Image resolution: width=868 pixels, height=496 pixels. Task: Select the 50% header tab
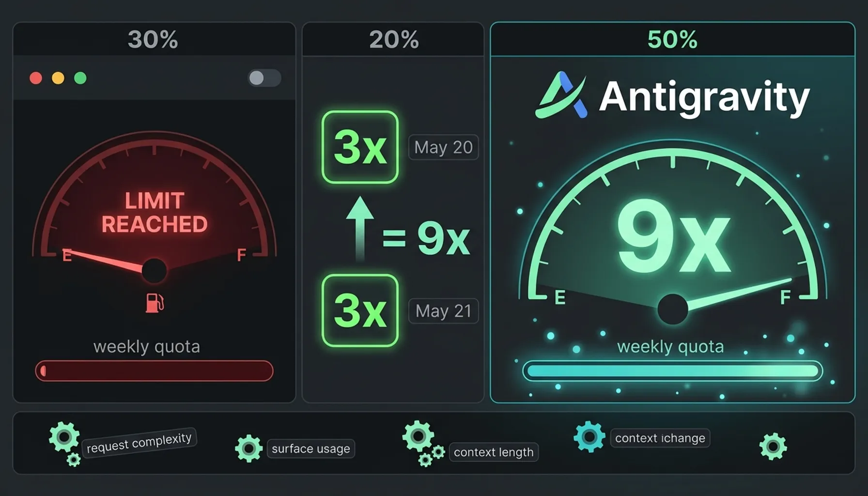[672, 39]
